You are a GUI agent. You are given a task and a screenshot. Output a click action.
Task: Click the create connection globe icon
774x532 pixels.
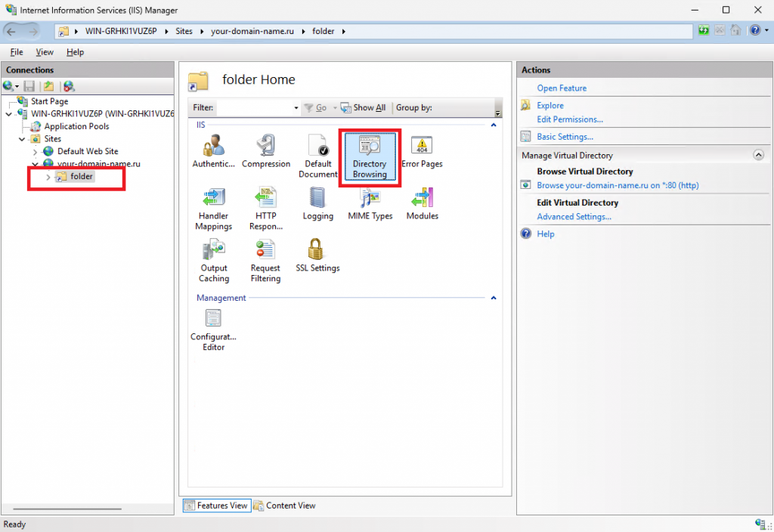click(x=8, y=86)
